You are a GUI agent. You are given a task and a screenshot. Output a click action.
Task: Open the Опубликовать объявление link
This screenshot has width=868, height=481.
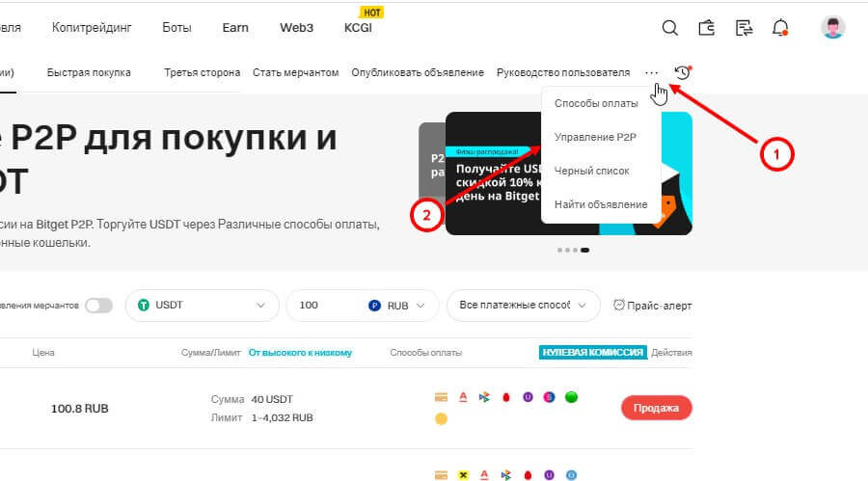tap(418, 72)
